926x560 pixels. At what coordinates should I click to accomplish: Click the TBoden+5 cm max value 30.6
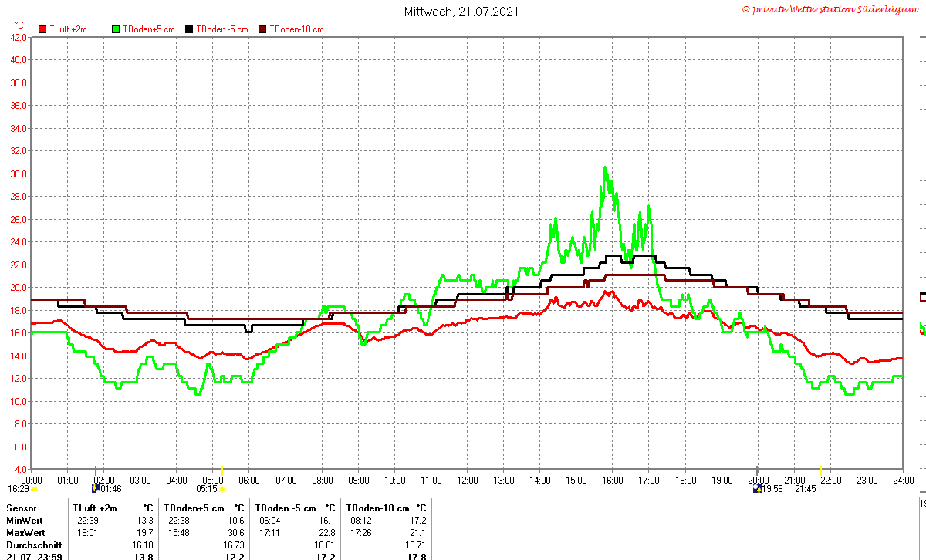click(235, 533)
